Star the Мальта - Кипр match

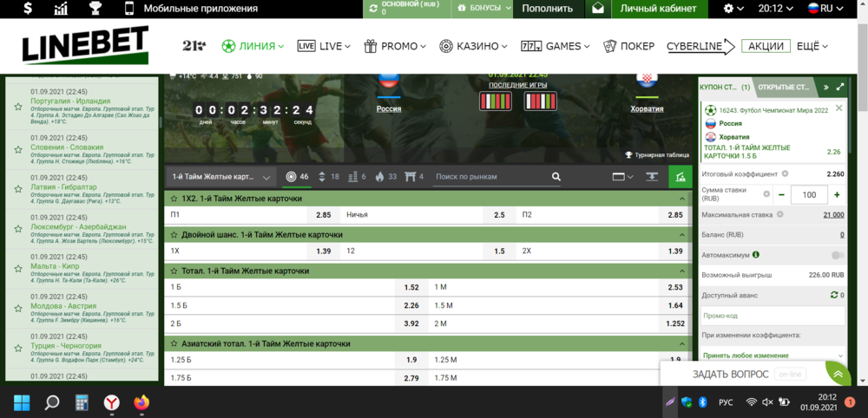(18, 271)
